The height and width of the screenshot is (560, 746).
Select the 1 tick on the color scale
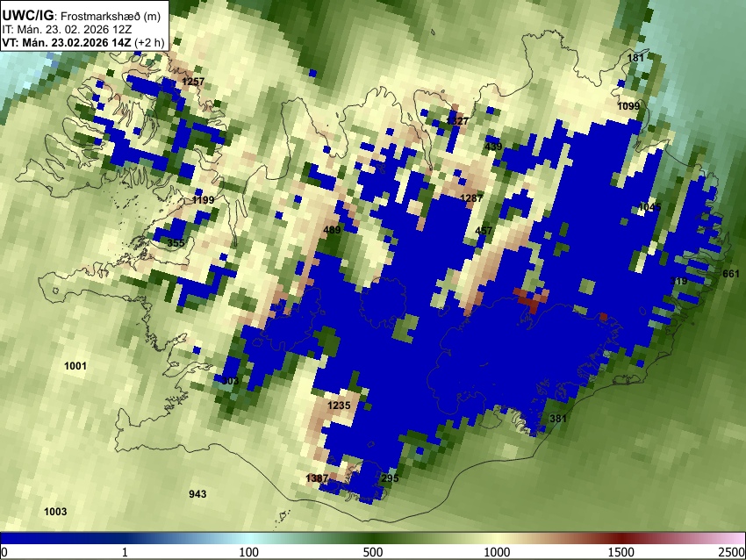125,552
